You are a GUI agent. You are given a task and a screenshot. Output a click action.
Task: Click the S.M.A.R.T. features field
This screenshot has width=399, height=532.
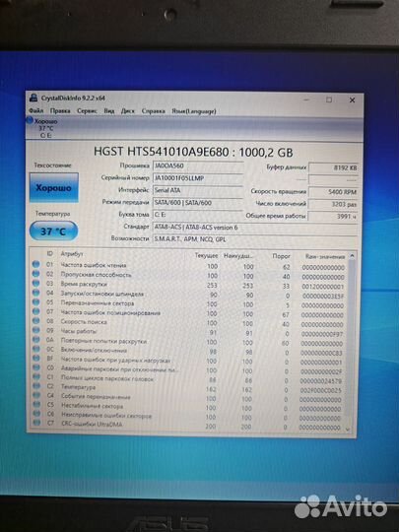(255, 238)
